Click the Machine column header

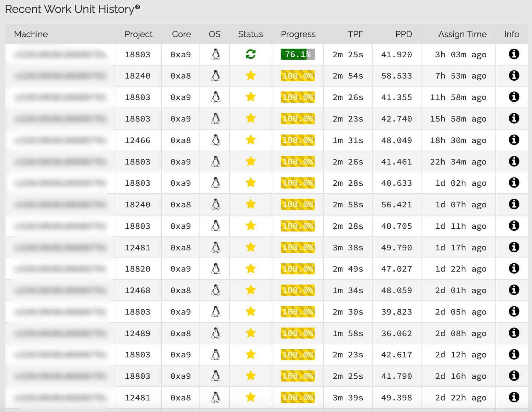(31, 34)
